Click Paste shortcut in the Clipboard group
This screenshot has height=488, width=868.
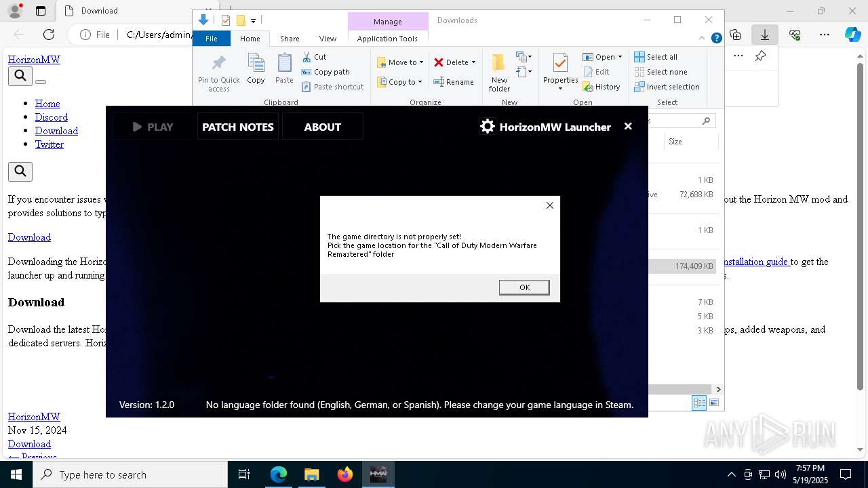pyautogui.click(x=332, y=87)
